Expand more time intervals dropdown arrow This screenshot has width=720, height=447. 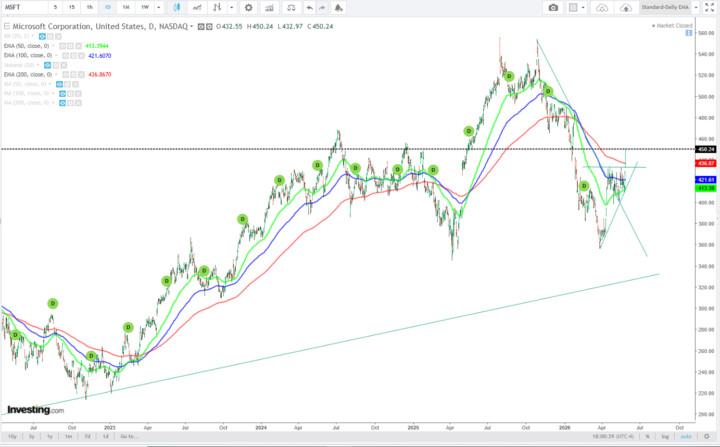159,7
